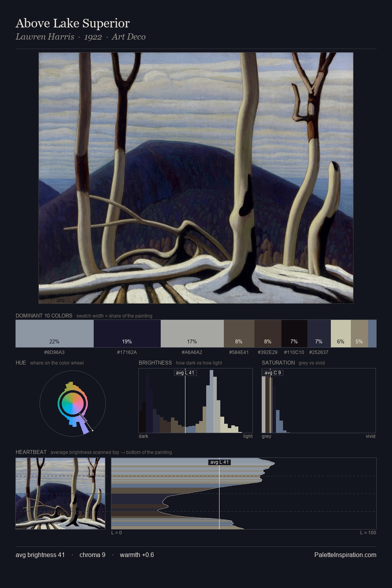Click the hex code #392E29

pos(268,352)
